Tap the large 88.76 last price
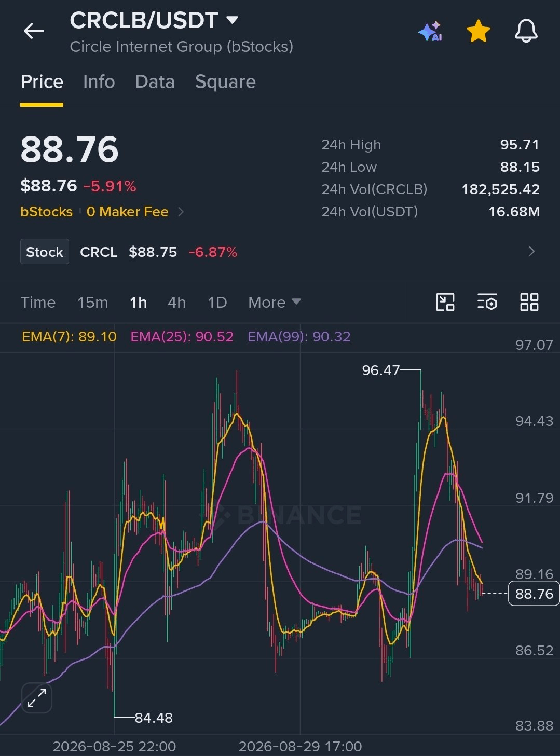This screenshot has width=560, height=756. pyautogui.click(x=70, y=150)
